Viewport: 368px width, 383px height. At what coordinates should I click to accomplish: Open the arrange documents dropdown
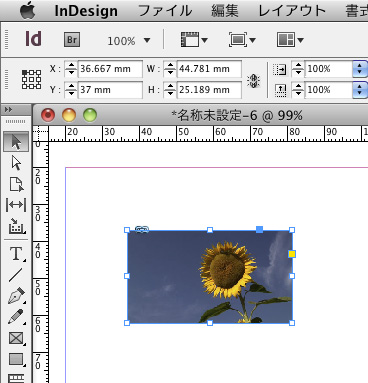(x=290, y=40)
